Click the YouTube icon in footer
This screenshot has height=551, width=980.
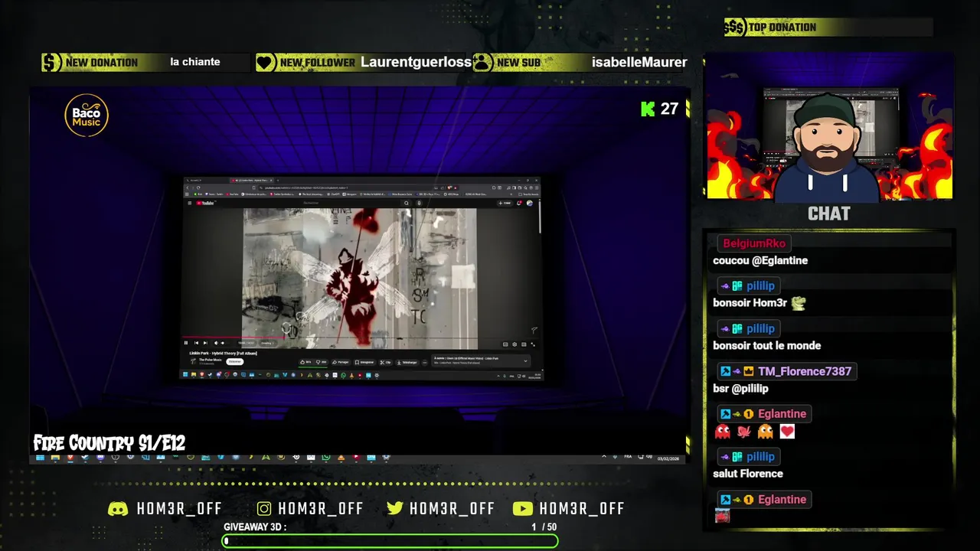coord(523,509)
